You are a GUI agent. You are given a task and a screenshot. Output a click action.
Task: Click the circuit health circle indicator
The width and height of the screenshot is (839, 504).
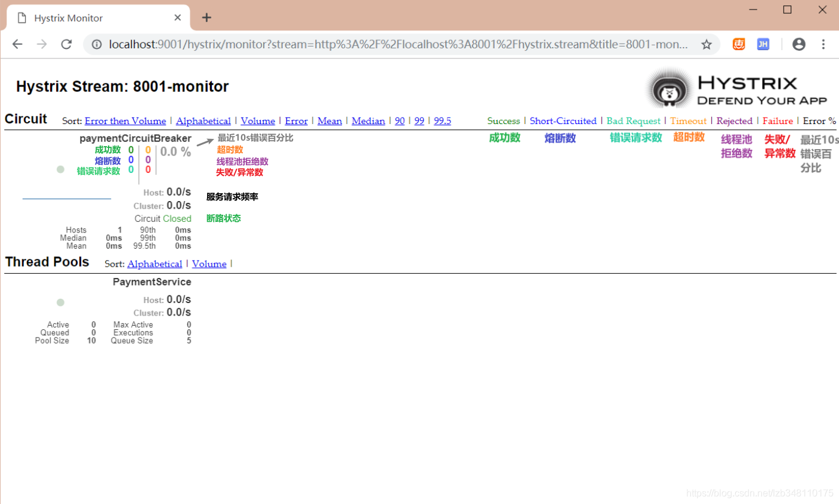[60, 169]
